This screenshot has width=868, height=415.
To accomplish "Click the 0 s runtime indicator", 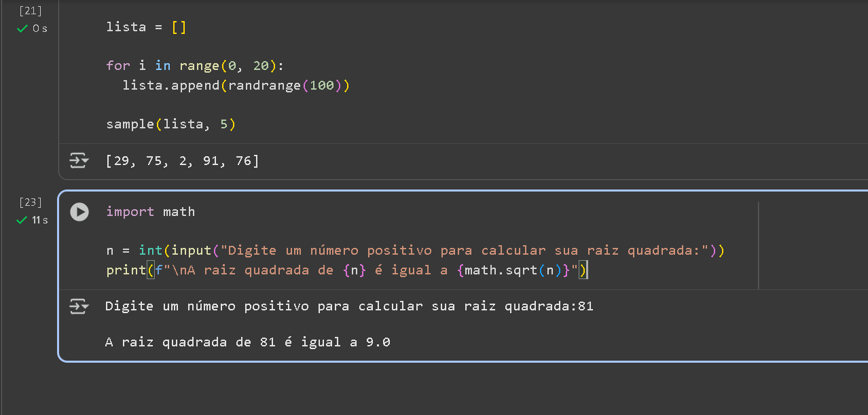I will 41,29.
